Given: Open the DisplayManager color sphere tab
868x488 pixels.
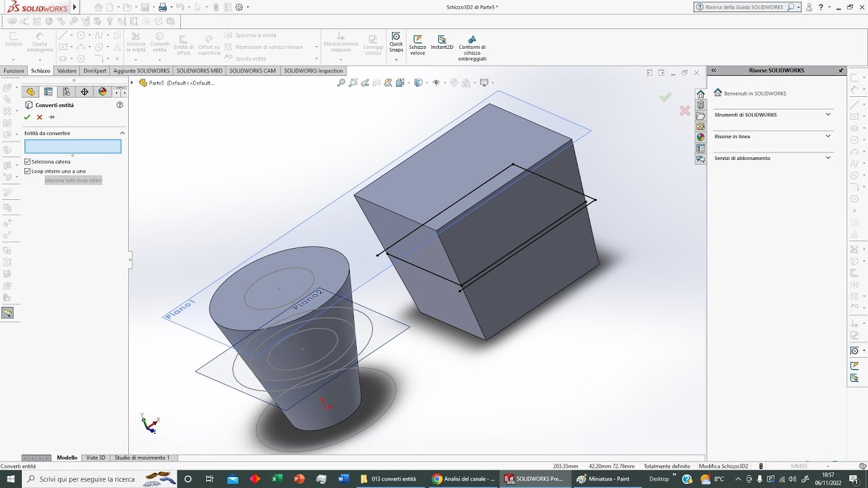Looking at the screenshot, I should pos(102,92).
